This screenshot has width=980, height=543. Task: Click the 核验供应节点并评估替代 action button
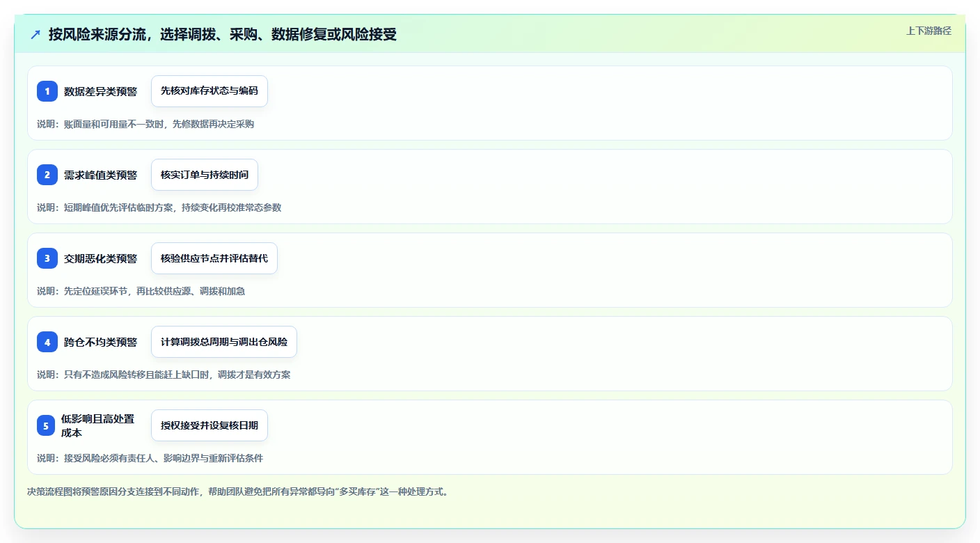pos(214,258)
